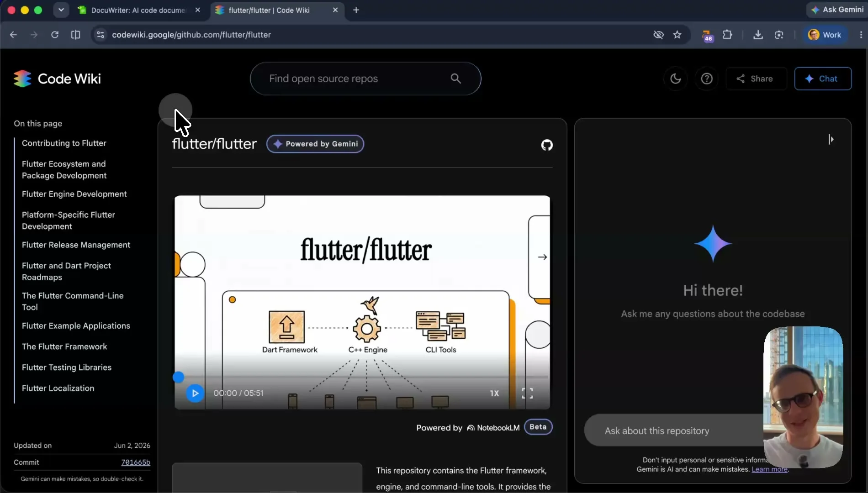This screenshot has height=493, width=868.
Task: Open the tracking protection eye icon
Action: pos(658,35)
